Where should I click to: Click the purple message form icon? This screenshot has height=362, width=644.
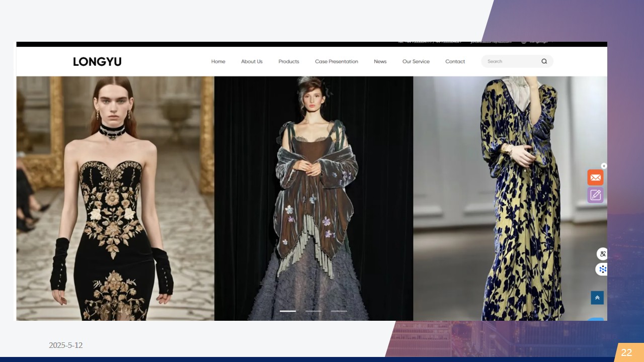[x=596, y=195]
